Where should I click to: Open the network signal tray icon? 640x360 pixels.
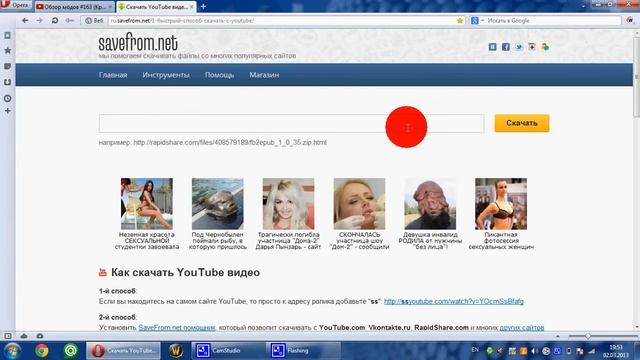coord(591,351)
